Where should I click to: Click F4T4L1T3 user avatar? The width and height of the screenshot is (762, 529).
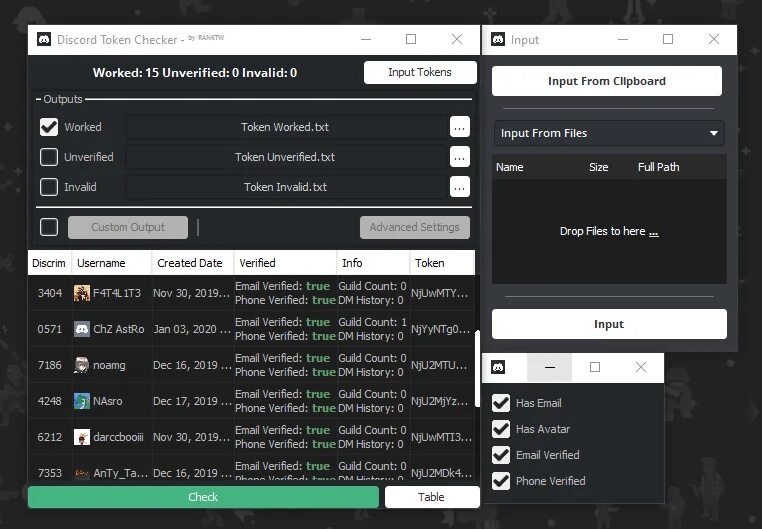82,293
